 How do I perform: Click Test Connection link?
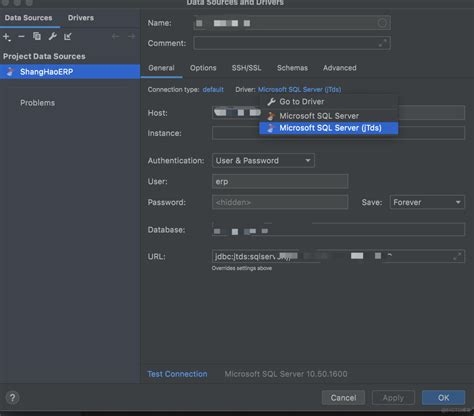coord(177,374)
